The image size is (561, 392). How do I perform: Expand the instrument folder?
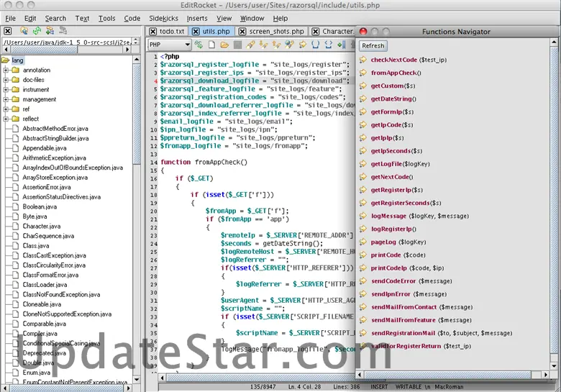6,89
